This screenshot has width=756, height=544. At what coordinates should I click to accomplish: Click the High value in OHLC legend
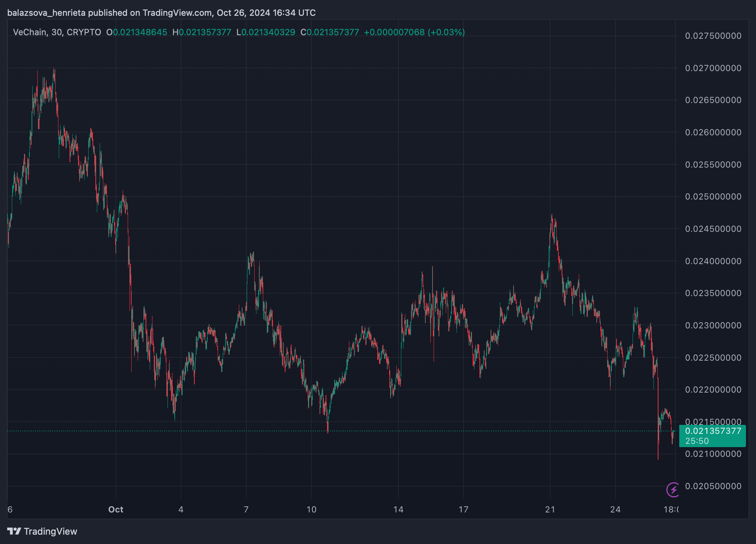click(x=205, y=32)
